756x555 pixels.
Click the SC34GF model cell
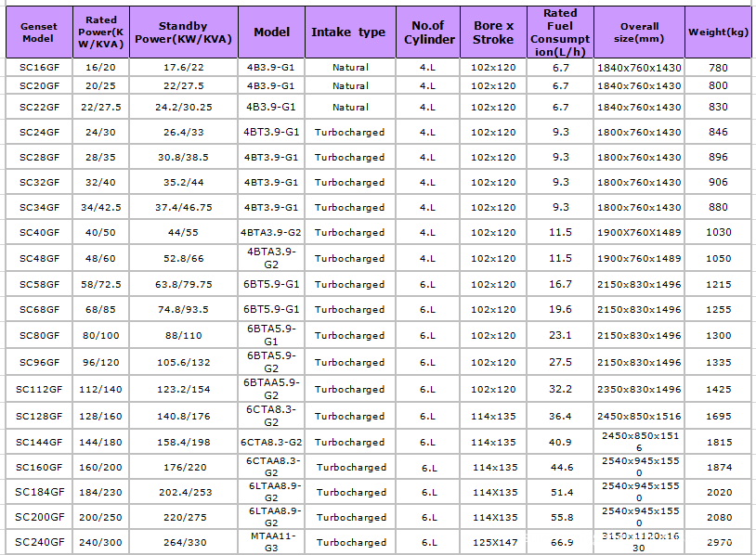(39, 207)
